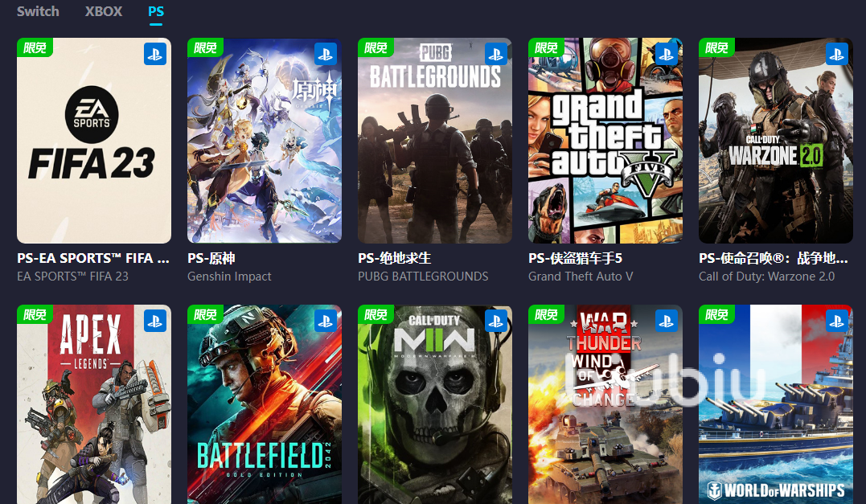
Task: Select the PS platform tab
Action: coord(156,11)
